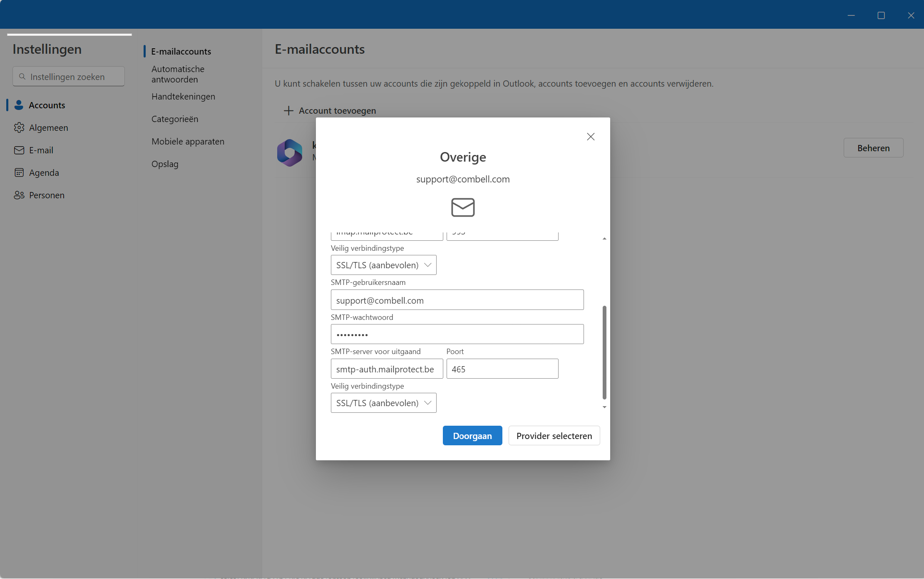The height and width of the screenshot is (579, 924).
Task: Close the Overige dialog with X
Action: 590,137
